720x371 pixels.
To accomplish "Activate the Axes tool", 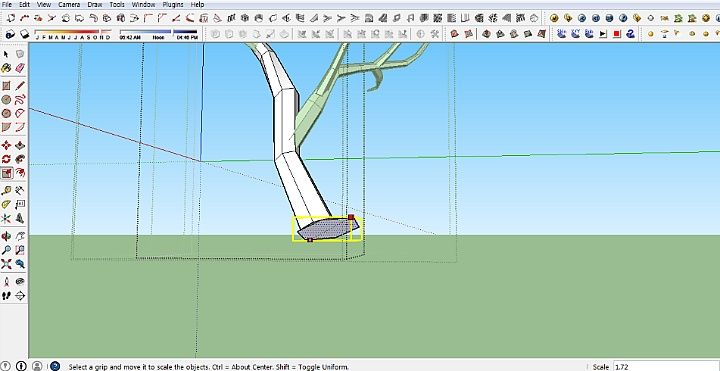I will click(x=6, y=218).
